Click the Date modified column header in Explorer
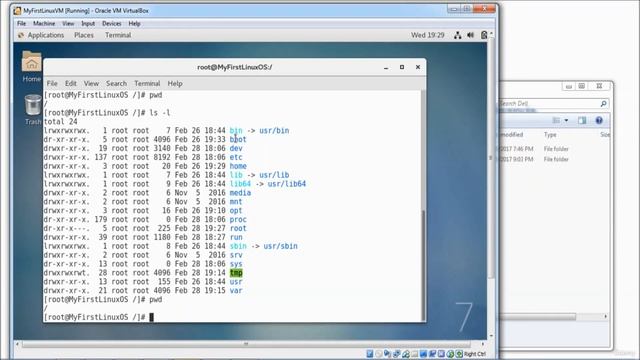The height and width of the screenshot is (360, 640). coord(511,135)
